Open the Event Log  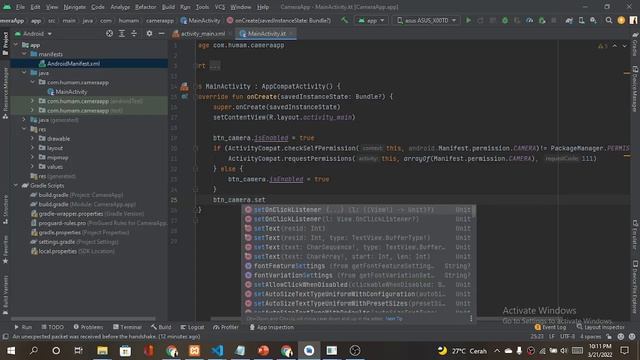tap(550, 327)
